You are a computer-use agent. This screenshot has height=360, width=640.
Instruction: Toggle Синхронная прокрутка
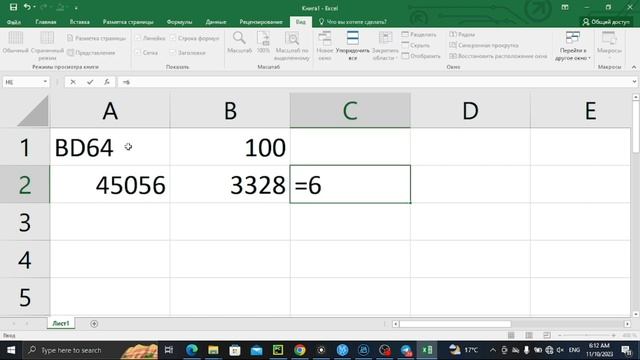pos(484,45)
